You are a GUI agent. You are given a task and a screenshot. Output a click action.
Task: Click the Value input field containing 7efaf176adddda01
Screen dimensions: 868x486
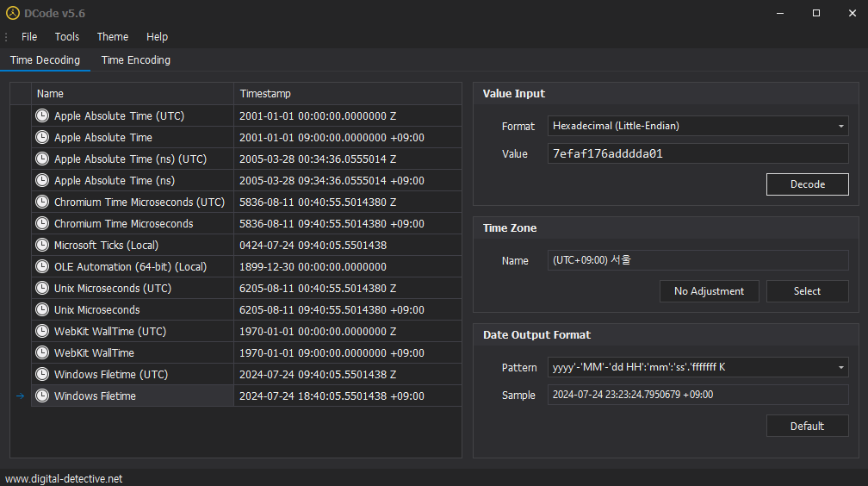698,153
